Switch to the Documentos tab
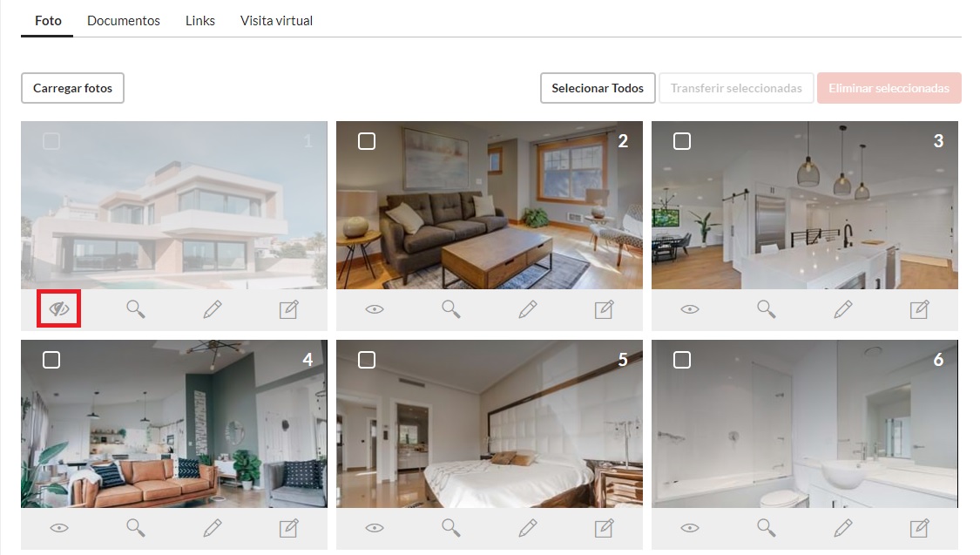980x555 pixels. click(123, 21)
